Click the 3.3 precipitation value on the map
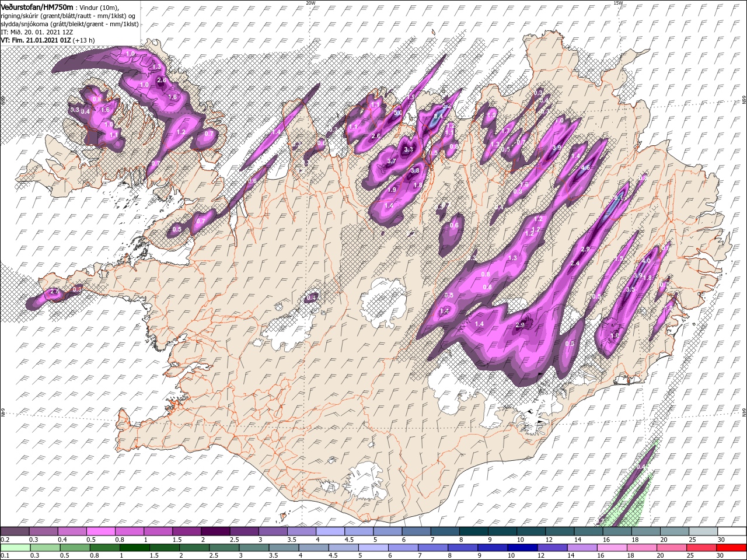 click(409, 149)
